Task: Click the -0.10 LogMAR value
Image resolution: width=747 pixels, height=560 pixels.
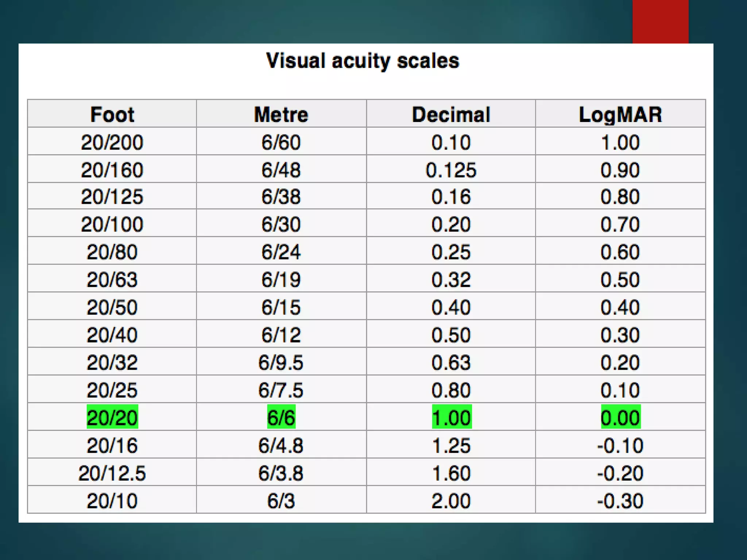Action: pyautogui.click(x=620, y=446)
